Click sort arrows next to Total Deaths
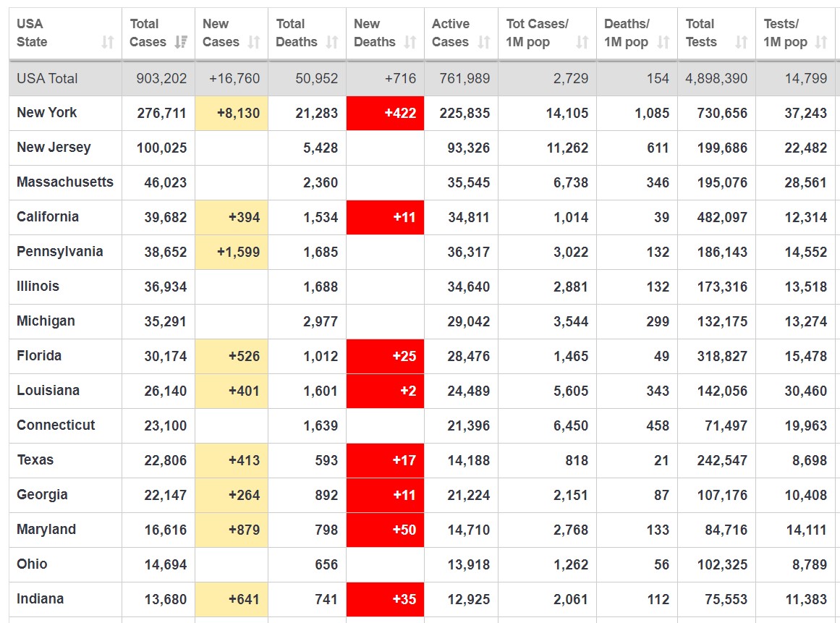Viewport: 840px width, 623px height. [x=332, y=43]
